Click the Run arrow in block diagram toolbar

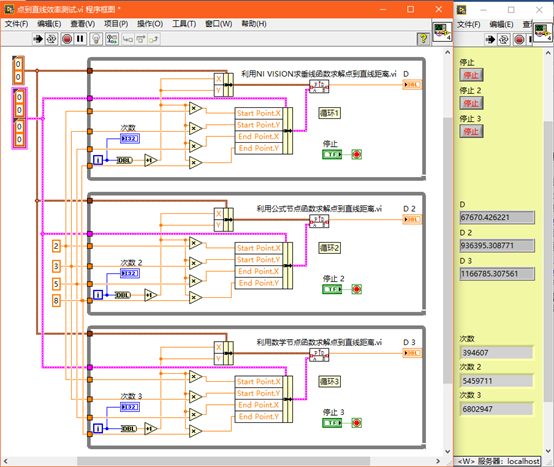38,39
